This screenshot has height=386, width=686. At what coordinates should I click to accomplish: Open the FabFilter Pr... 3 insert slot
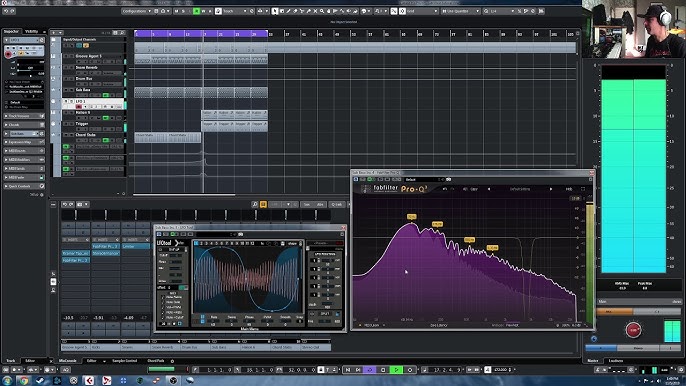[x=105, y=246]
